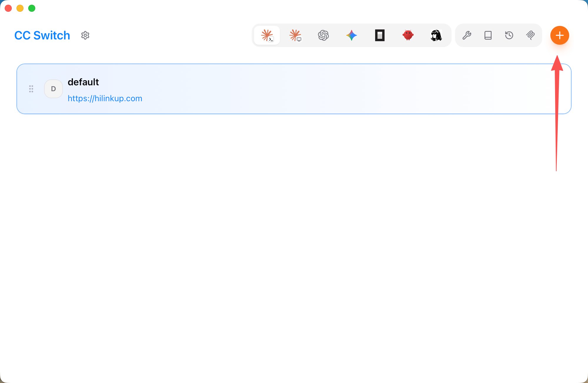This screenshot has width=588, height=383.
Task: Click the CC Switch title
Action: pyautogui.click(x=42, y=35)
